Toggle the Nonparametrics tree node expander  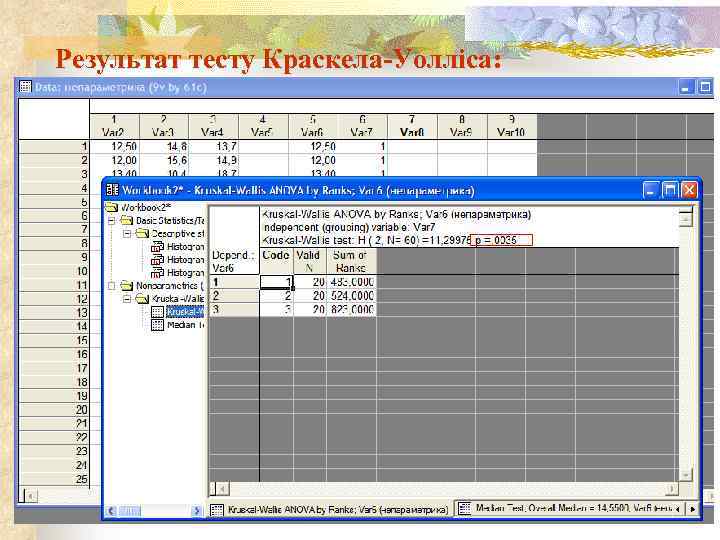(111, 286)
